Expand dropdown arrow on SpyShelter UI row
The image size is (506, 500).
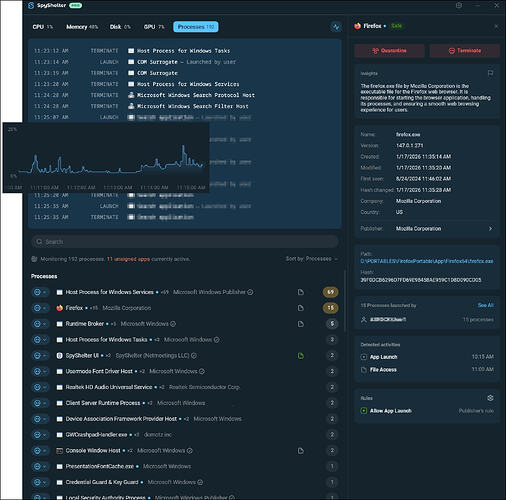[45, 355]
